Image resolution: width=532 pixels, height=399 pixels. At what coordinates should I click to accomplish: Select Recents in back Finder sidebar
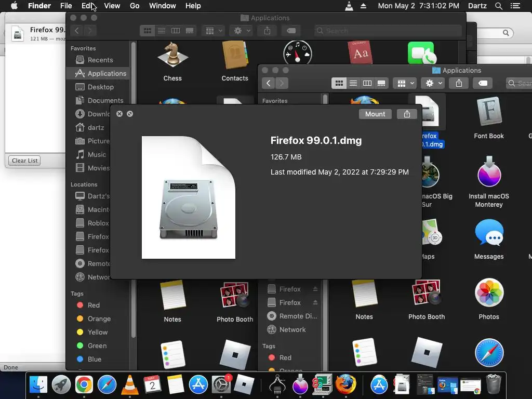point(98,60)
